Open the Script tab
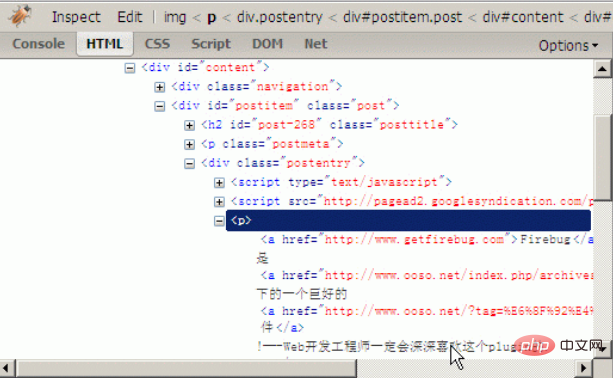Image resolution: width=613 pixels, height=378 pixels. coord(211,44)
